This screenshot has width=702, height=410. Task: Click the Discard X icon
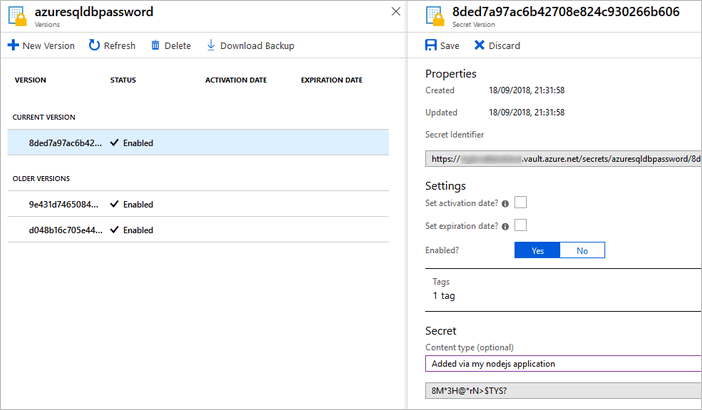[480, 46]
